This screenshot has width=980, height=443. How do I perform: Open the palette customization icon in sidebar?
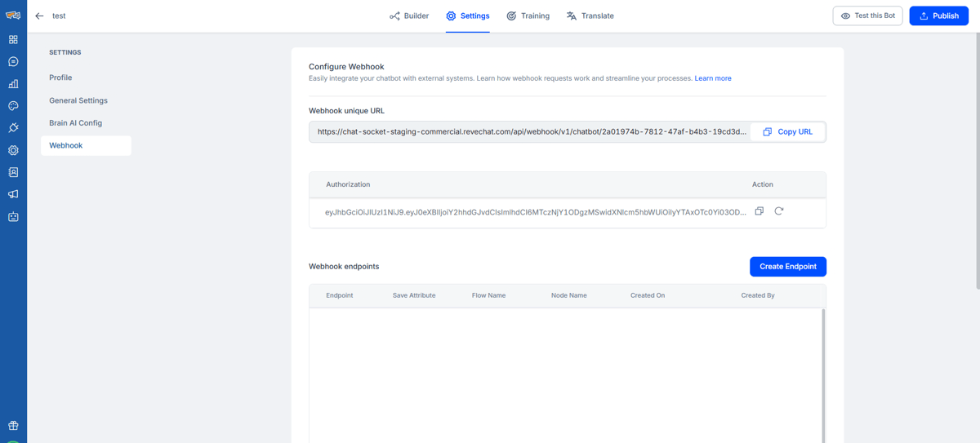point(13,106)
